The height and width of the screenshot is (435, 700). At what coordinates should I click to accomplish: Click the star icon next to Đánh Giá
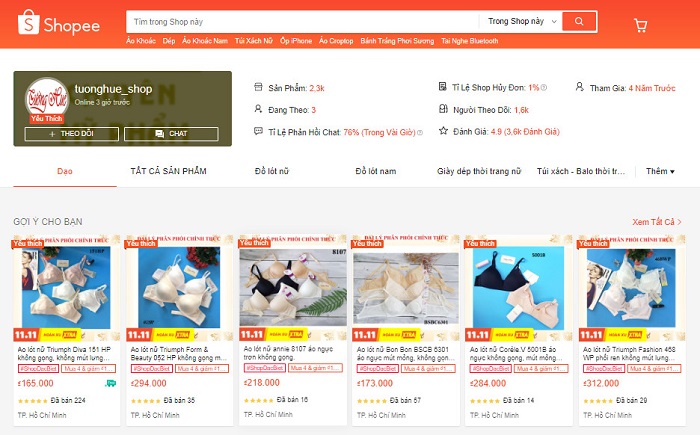pos(443,131)
